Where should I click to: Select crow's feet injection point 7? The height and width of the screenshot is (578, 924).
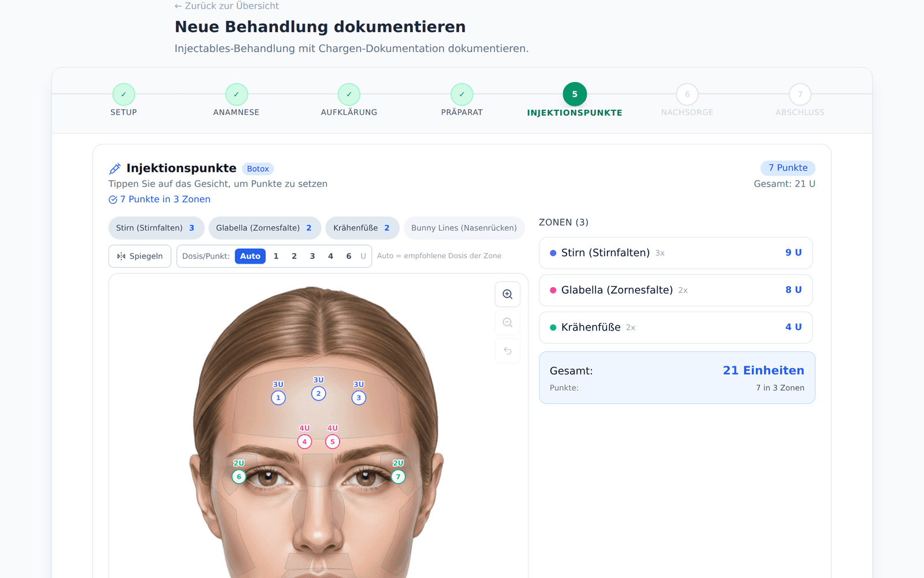(398, 477)
